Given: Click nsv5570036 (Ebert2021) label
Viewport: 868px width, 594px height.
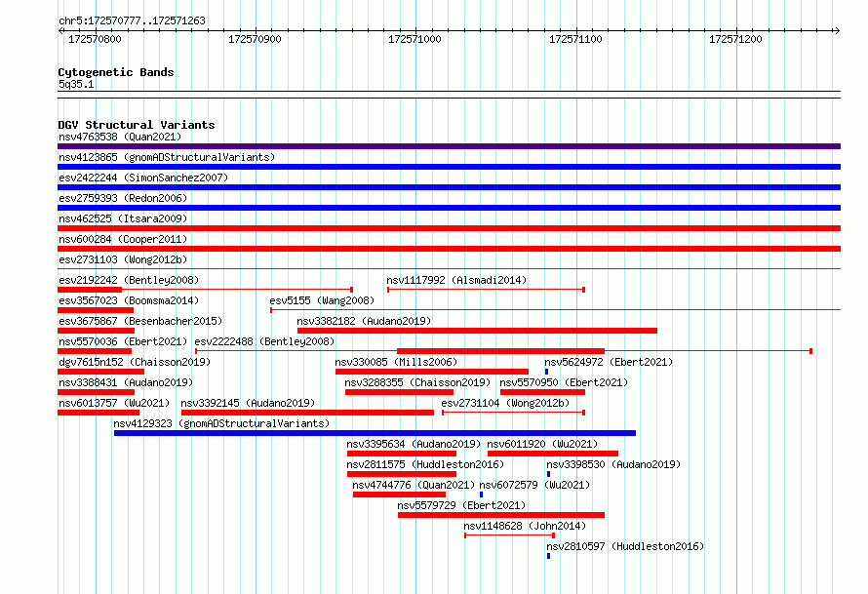Looking at the screenshot, I should [123, 341].
